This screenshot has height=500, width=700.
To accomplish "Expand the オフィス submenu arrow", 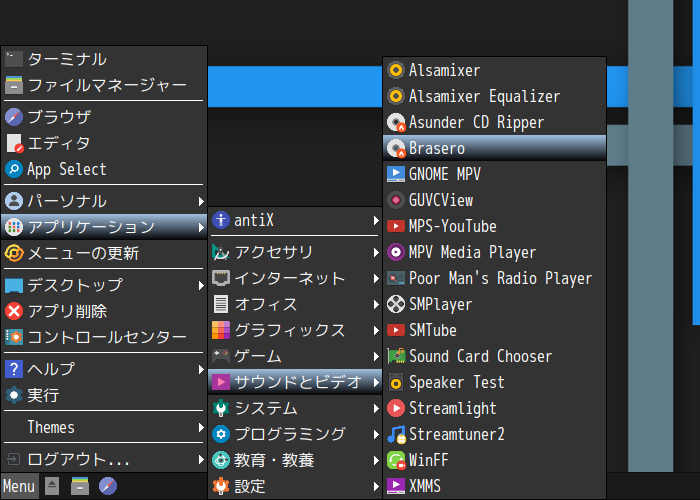I will pos(376,304).
